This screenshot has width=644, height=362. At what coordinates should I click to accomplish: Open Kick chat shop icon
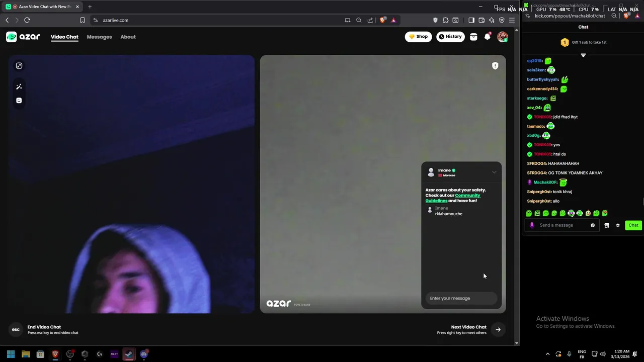point(607,225)
